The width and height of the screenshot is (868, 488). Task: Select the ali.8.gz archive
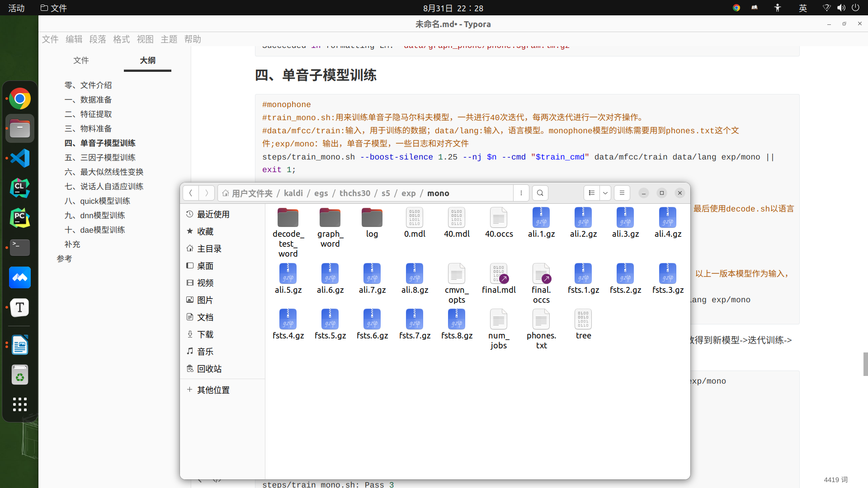click(415, 279)
